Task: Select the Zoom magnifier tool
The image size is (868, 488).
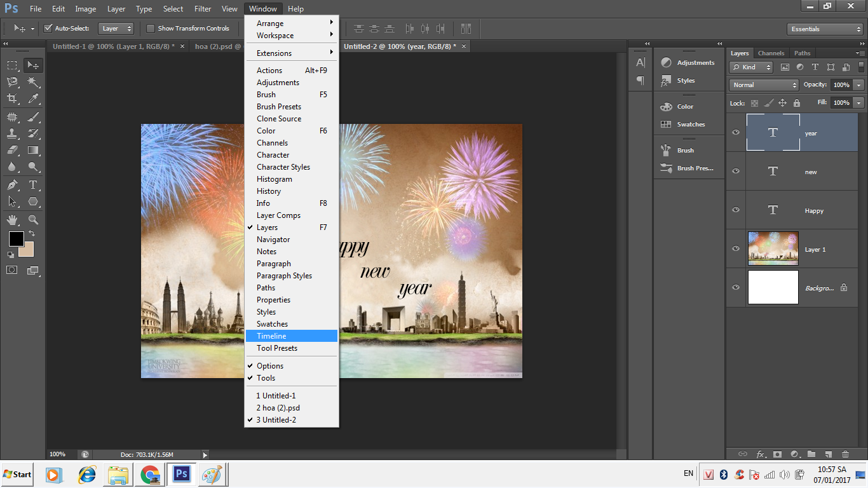Action: [33, 220]
